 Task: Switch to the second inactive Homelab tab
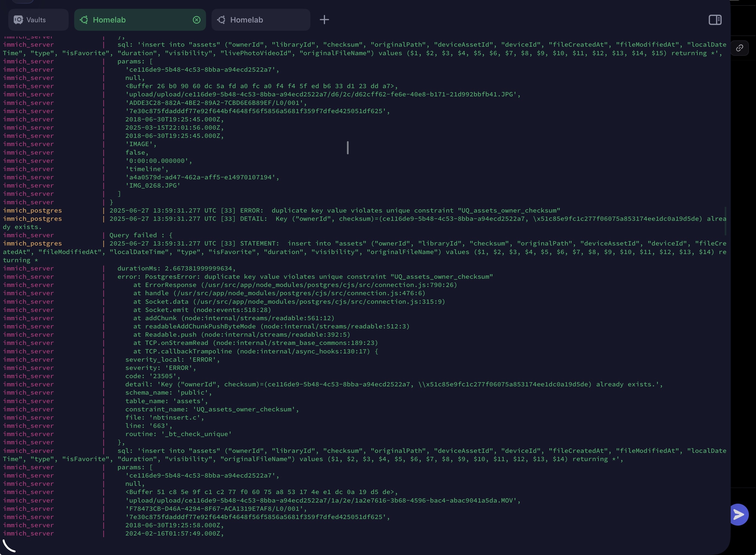(x=261, y=20)
